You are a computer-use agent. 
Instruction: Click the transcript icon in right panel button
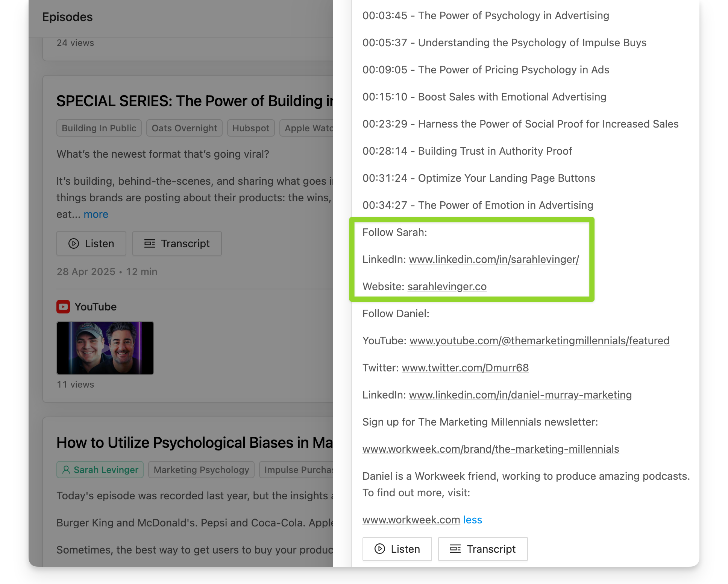[455, 549]
